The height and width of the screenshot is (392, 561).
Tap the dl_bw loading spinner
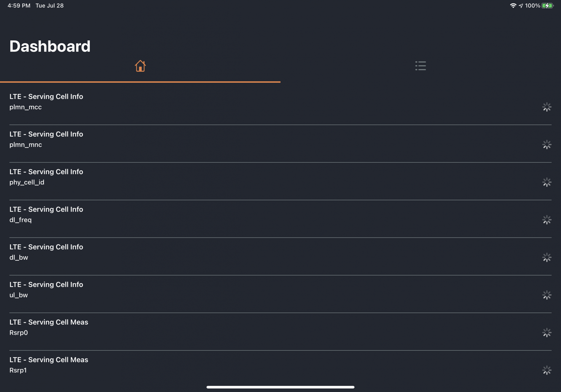coord(547,257)
